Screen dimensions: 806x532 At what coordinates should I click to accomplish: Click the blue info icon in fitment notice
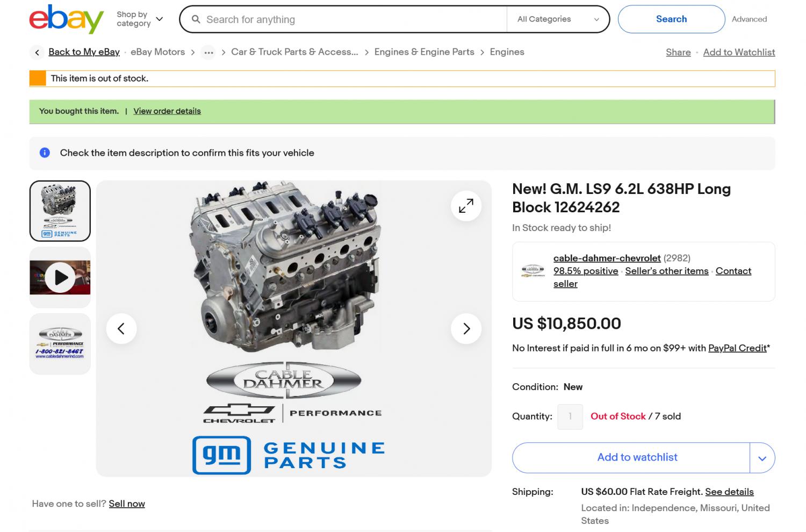[x=45, y=153]
